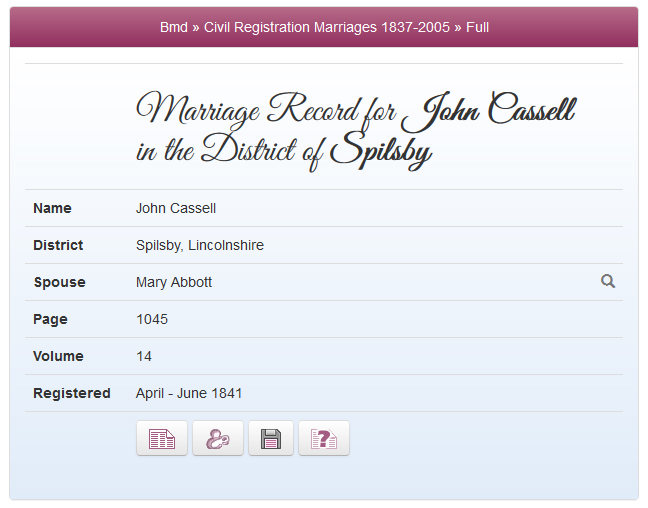Select the name value John Cassell
648x508 pixels.
click(x=176, y=208)
